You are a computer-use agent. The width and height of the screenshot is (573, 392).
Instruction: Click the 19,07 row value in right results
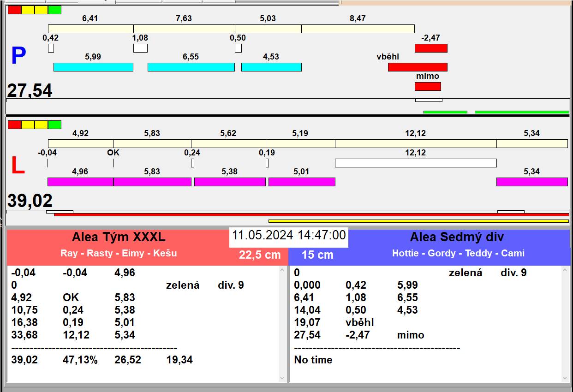click(x=307, y=322)
